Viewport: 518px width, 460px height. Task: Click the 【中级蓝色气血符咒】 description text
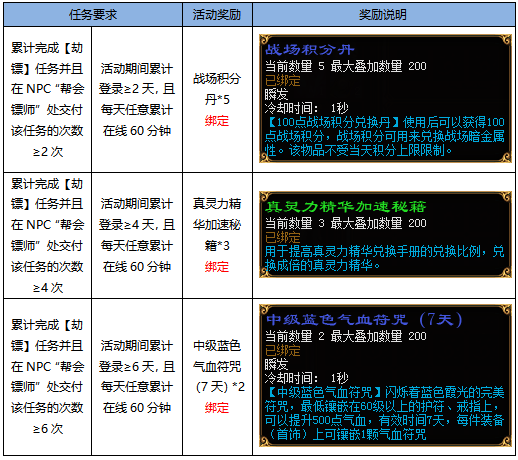coord(323,393)
